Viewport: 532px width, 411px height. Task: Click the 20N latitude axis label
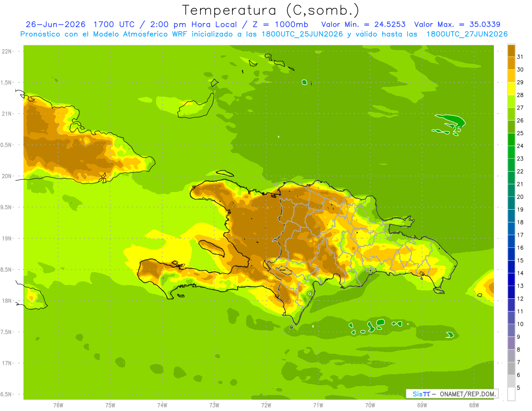(x=6, y=176)
